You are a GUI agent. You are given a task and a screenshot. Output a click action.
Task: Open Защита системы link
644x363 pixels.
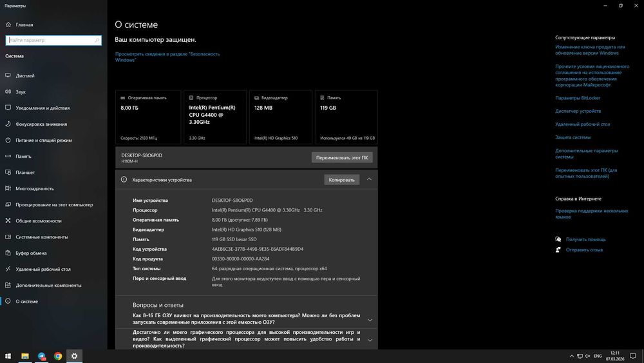(x=573, y=137)
